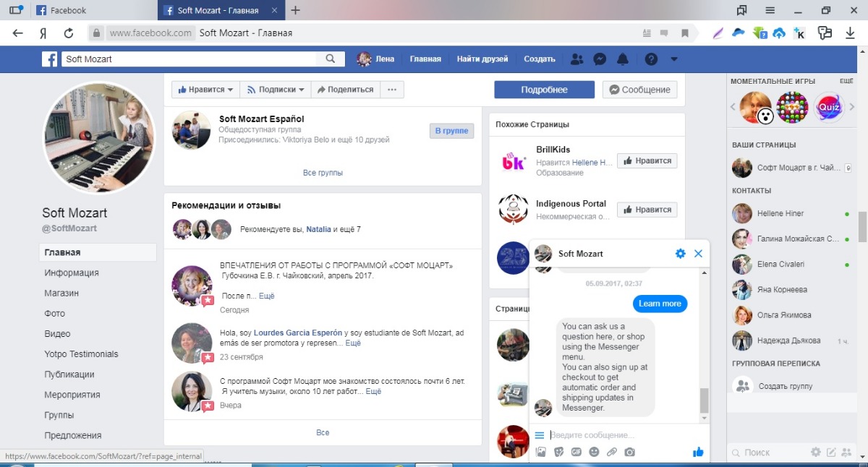Reload page in browser toolbar

69,33
